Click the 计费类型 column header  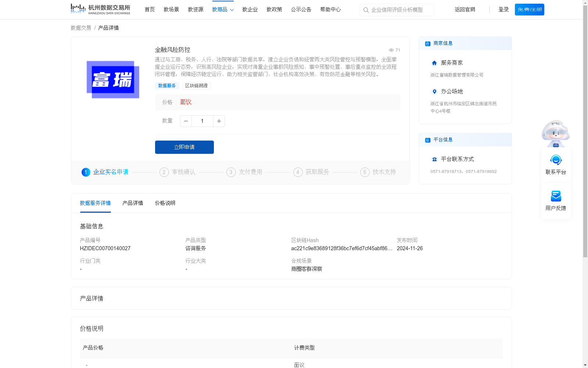304,348
